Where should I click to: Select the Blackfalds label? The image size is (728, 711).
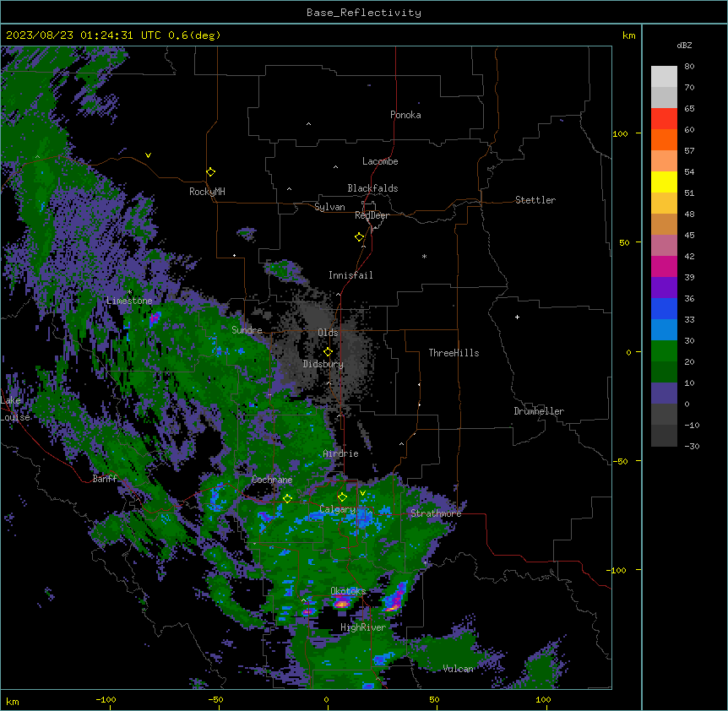pyautogui.click(x=372, y=188)
